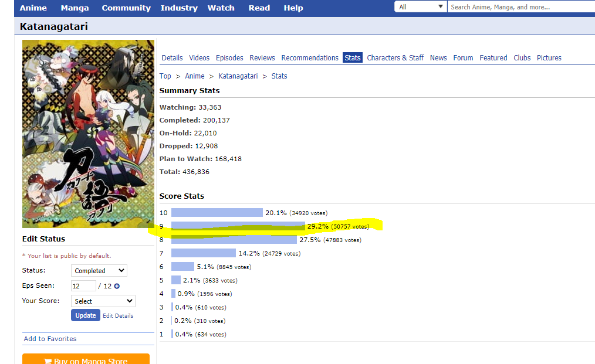Click the score 10 bar
595x364 pixels.
point(217,213)
